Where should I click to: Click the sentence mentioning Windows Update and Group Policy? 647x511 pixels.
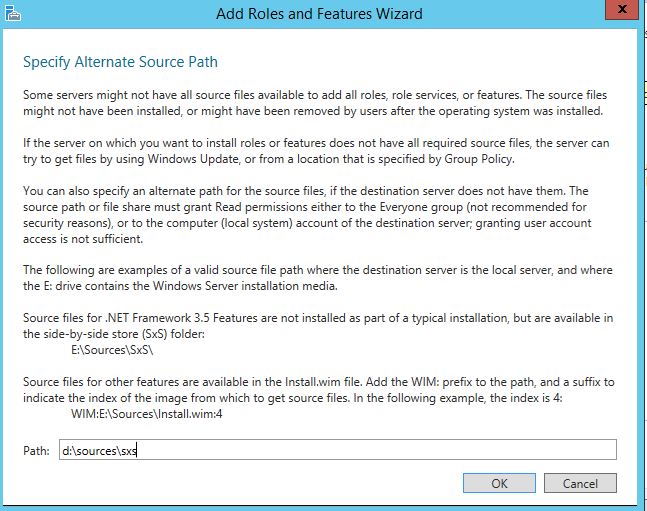pyautogui.click(x=316, y=151)
